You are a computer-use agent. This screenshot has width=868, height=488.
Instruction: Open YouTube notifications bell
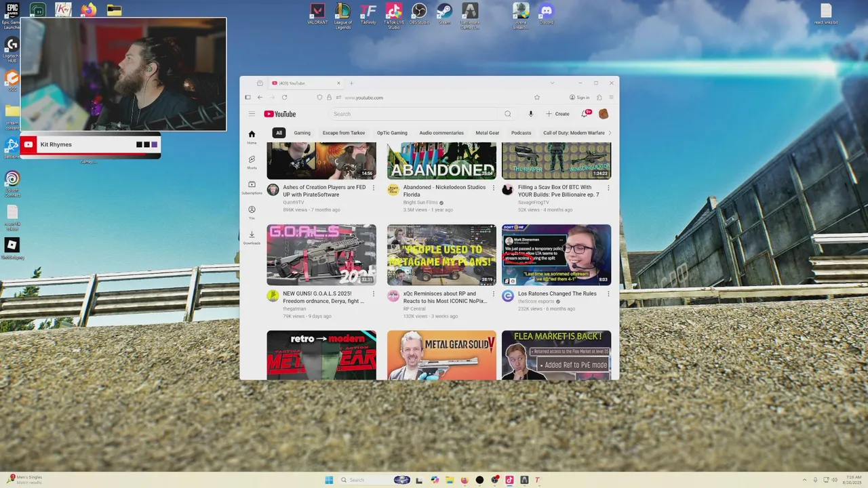click(585, 113)
